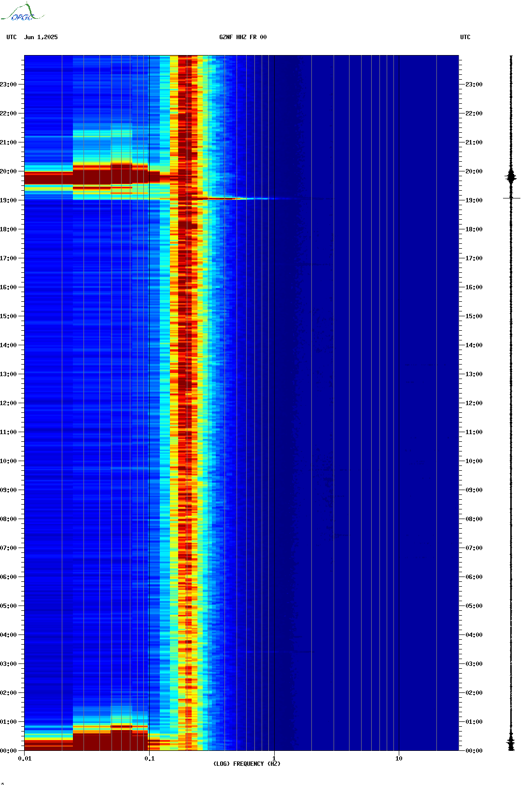
Task: Click the right 17:00 time label
Action: pos(474,258)
